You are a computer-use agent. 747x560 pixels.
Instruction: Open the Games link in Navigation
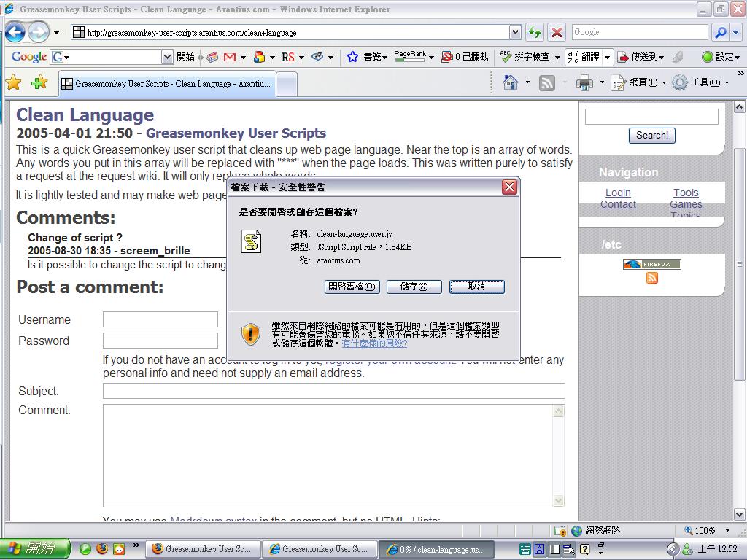(x=686, y=204)
